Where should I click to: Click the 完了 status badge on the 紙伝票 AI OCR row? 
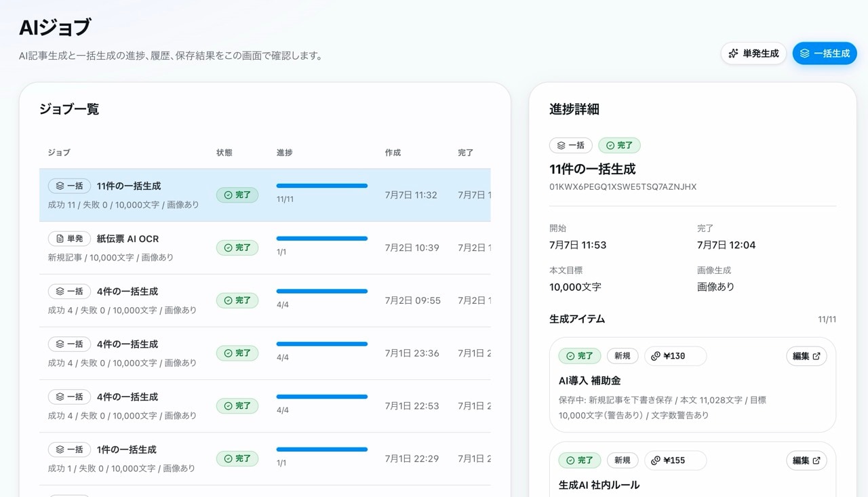tap(237, 248)
